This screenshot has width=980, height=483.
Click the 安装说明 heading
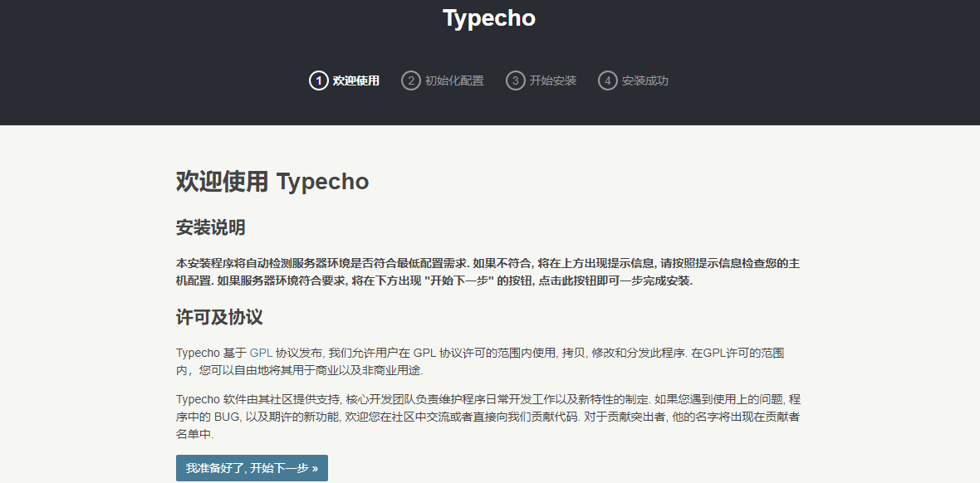(x=211, y=227)
